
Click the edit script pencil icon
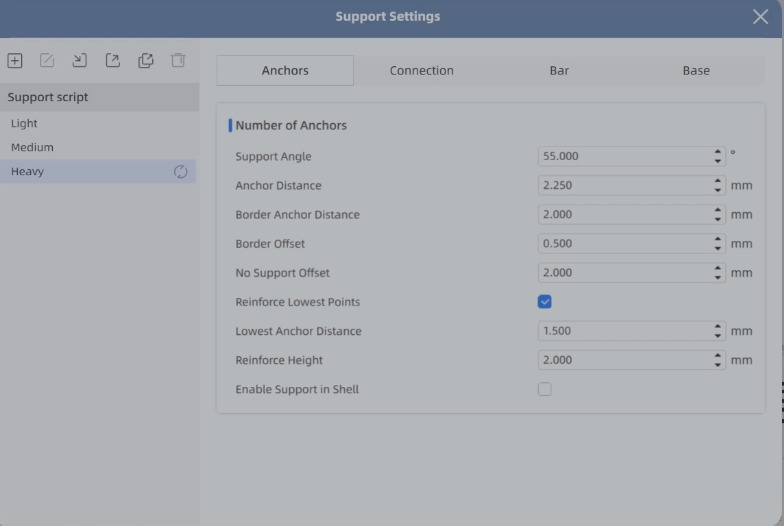47,61
